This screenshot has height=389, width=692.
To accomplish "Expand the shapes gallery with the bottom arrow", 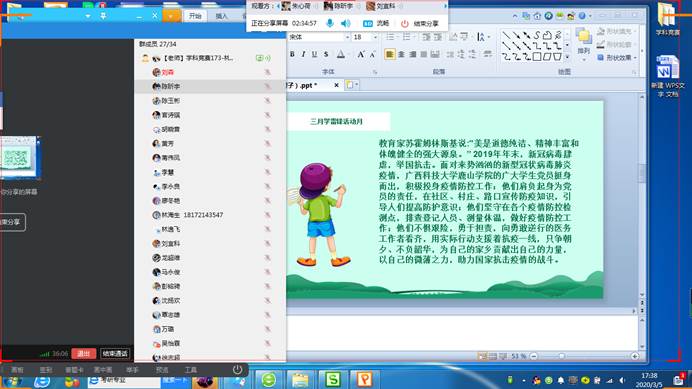I will 567,57.
